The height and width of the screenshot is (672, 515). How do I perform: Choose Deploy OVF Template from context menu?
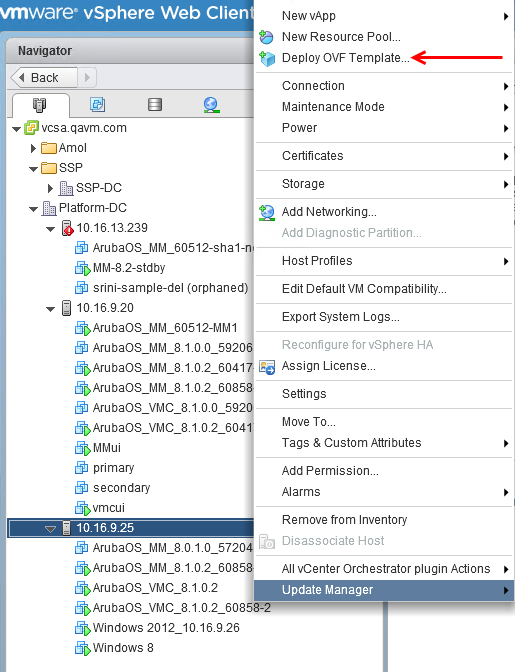pos(384,58)
